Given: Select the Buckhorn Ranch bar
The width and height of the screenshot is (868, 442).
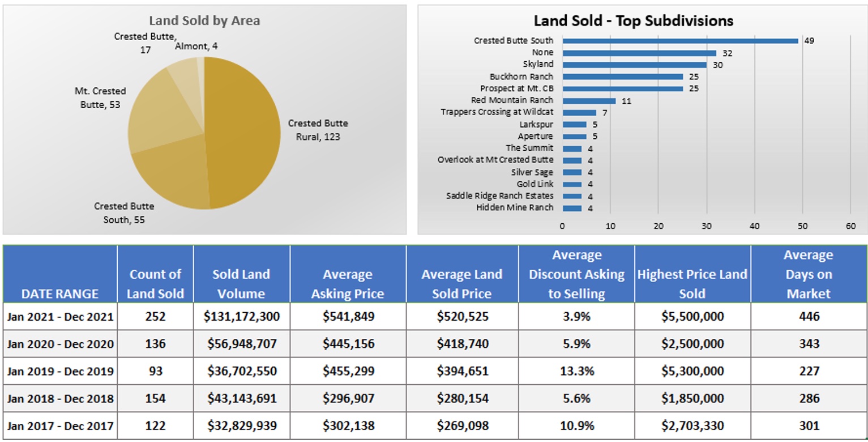Looking at the screenshot, I should click(622, 76).
